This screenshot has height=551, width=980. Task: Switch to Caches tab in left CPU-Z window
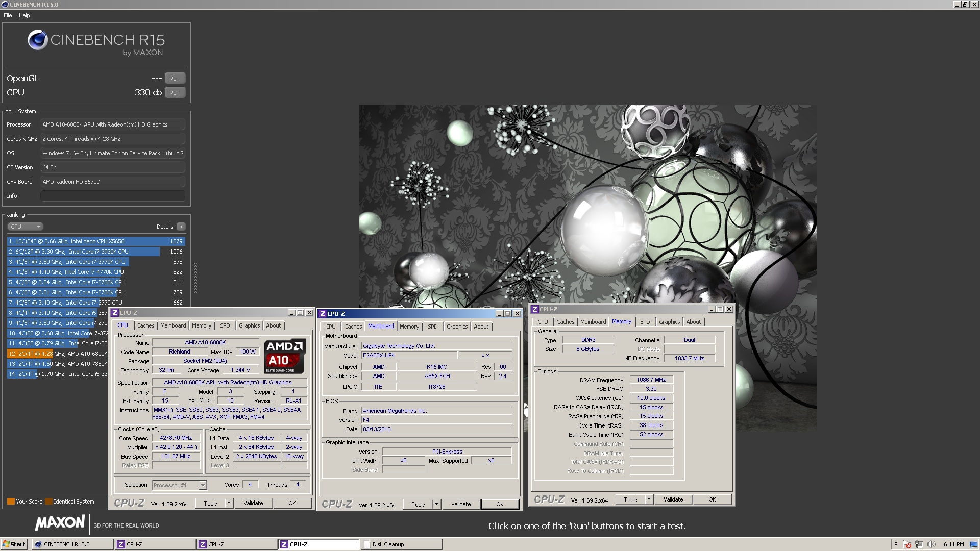coord(145,325)
